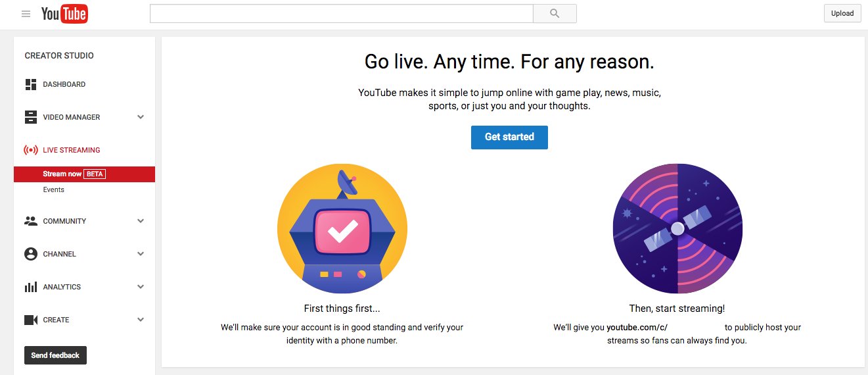Select the Stream now BETA item
868x375 pixels.
click(x=84, y=174)
